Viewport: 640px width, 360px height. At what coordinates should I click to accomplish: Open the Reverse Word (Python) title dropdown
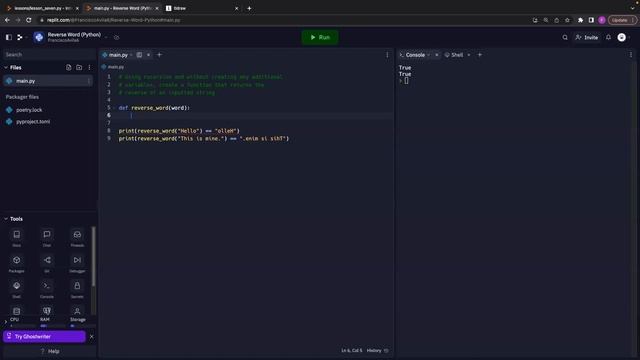coord(106,37)
